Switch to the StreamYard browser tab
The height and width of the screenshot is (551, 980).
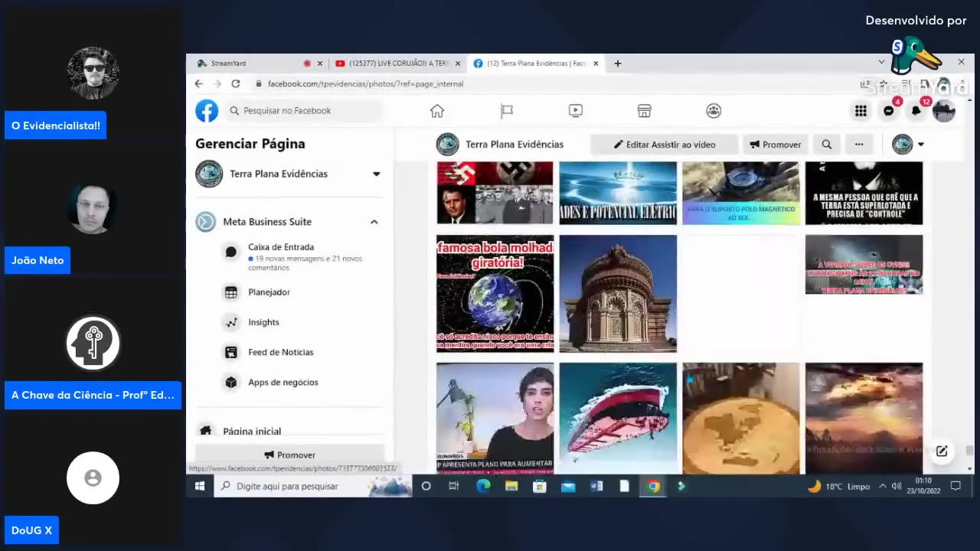(253, 64)
